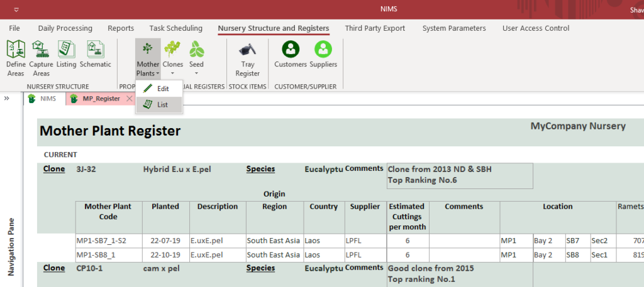Close the MP_Register tab
The width and height of the screenshot is (644, 287).
pyautogui.click(x=129, y=99)
